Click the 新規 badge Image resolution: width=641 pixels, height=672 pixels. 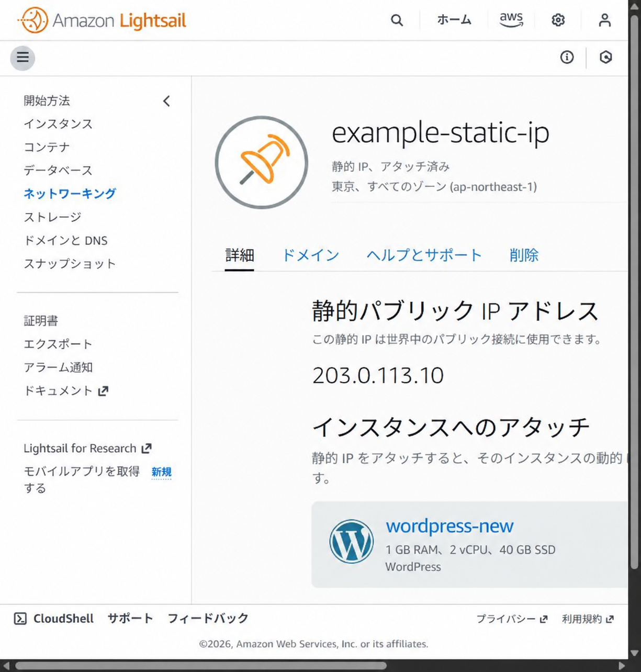(161, 472)
